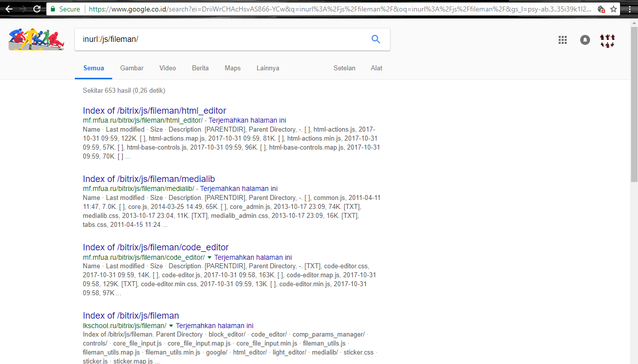Translate the medialib result via Terjemahkan halaman ini
This screenshot has height=364, width=638.
tap(238, 188)
